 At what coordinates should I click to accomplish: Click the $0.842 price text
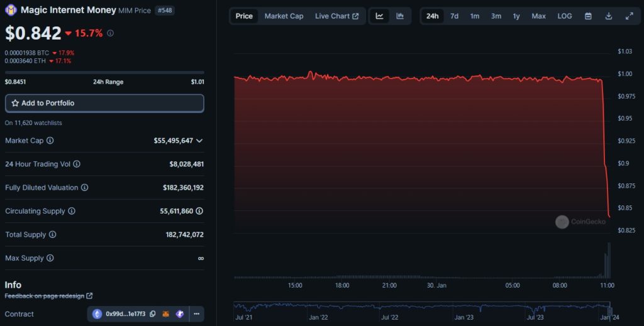click(x=33, y=33)
